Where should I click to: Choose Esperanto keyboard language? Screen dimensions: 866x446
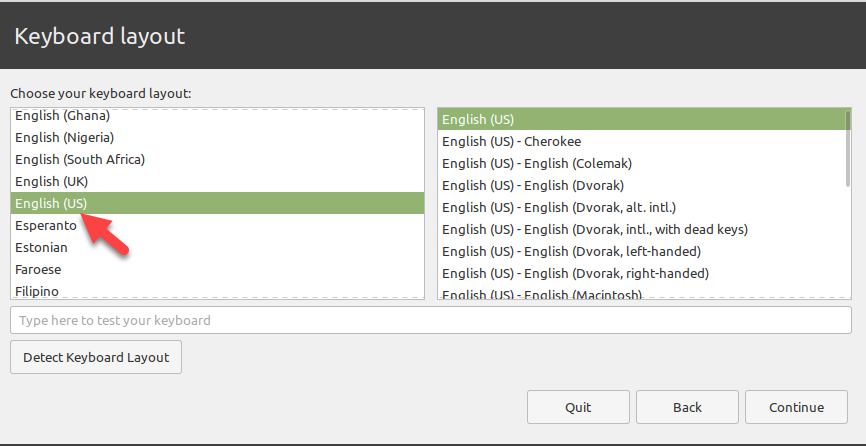(x=46, y=225)
